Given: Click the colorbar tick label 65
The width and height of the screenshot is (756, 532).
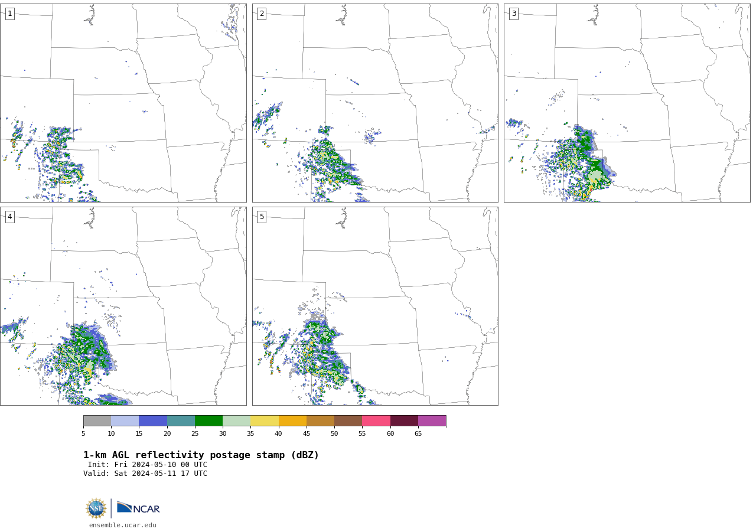Looking at the screenshot, I should 418,434.
